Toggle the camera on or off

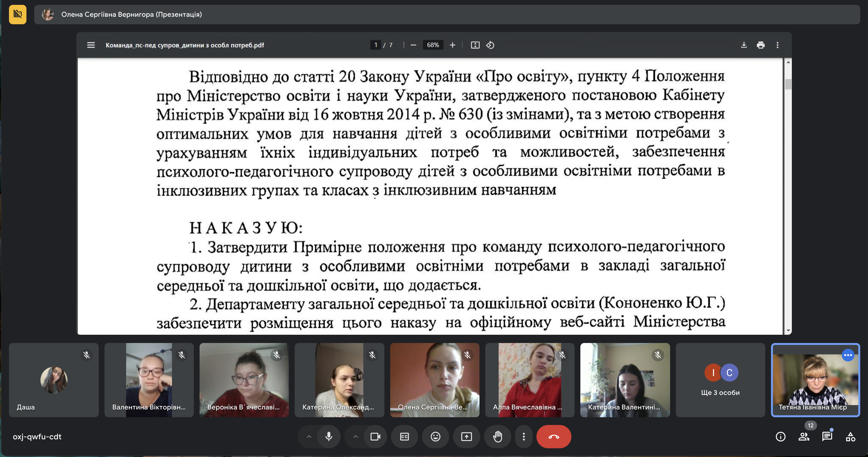tap(375, 437)
